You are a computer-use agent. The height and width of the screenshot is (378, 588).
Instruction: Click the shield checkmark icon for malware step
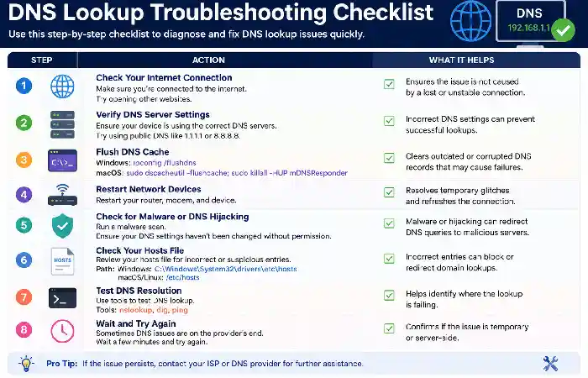pyautogui.click(x=62, y=226)
